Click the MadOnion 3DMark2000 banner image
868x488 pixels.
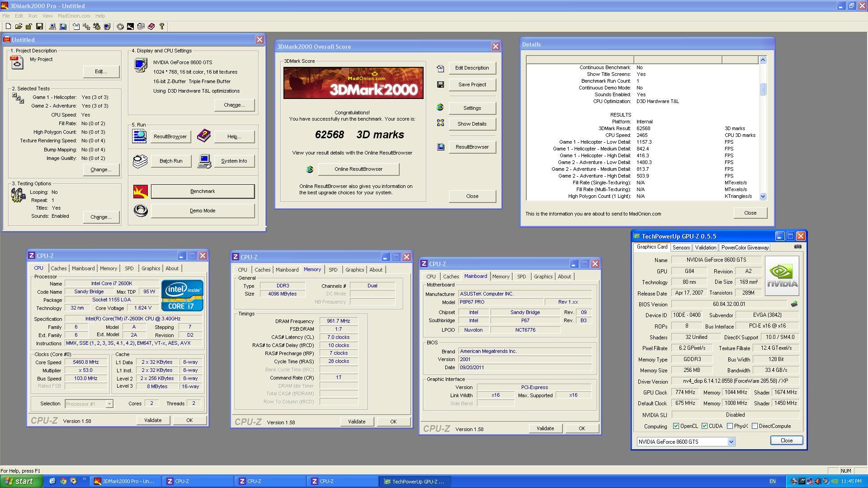(x=354, y=83)
